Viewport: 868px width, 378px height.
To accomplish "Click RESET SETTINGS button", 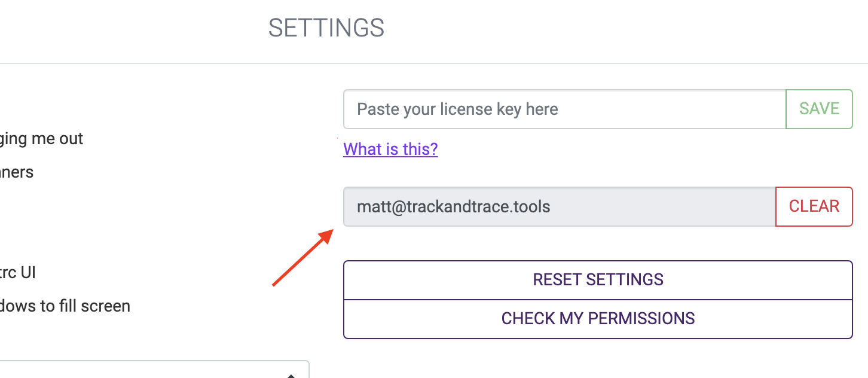I will [x=598, y=280].
